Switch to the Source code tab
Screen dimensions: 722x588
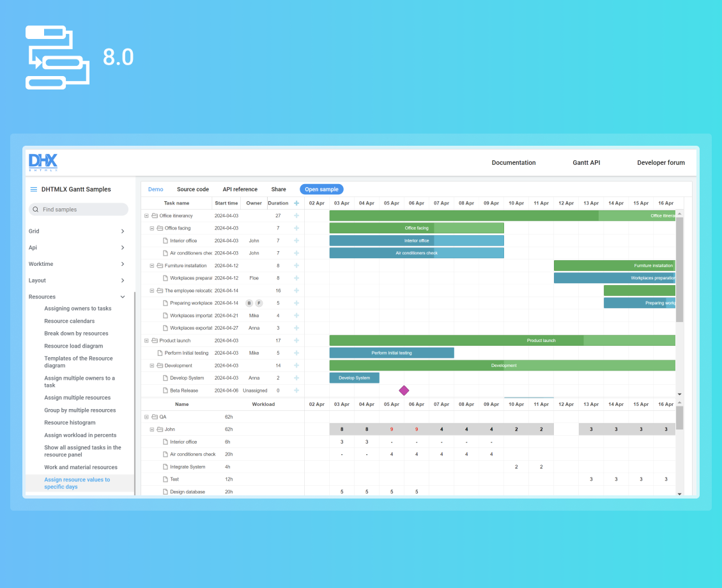pyautogui.click(x=192, y=189)
